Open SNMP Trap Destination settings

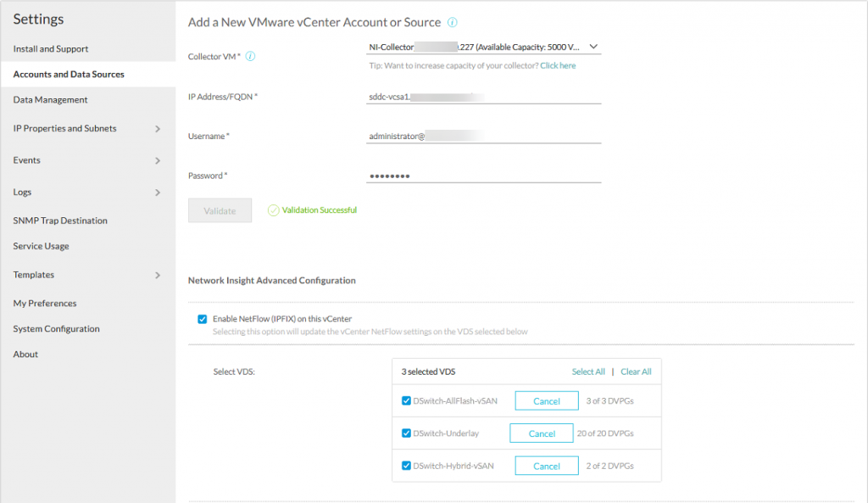pos(60,221)
